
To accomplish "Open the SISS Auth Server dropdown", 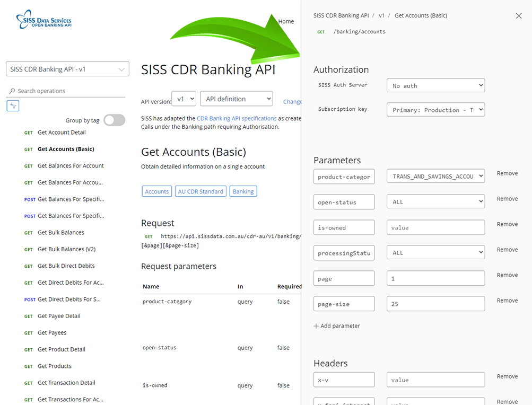I will (435, 85).
